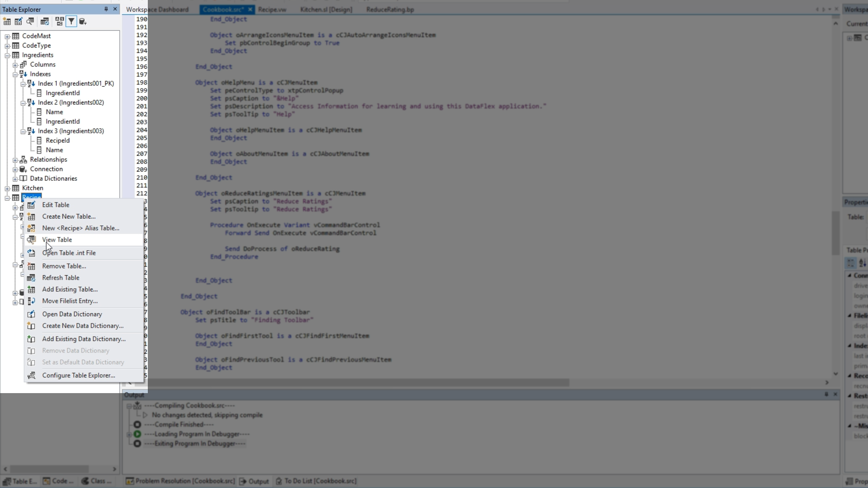Pin the Table Explorer panel
The image size is (868, 488).
click(x=106, y=9)
